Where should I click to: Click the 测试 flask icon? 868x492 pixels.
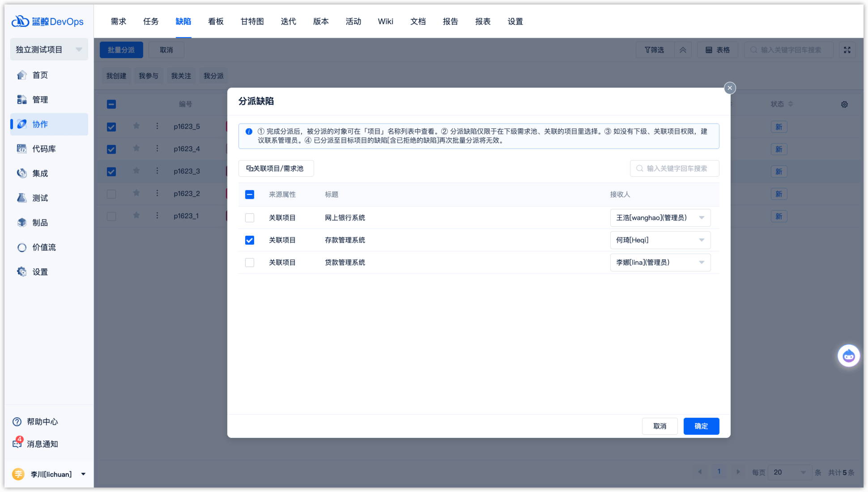(21, 198)
